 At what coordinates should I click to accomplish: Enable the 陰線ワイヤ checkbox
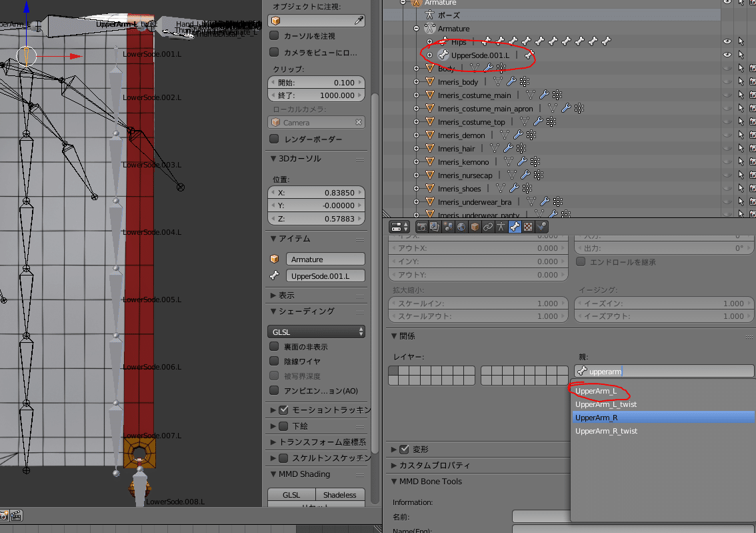tap(275, 361)
